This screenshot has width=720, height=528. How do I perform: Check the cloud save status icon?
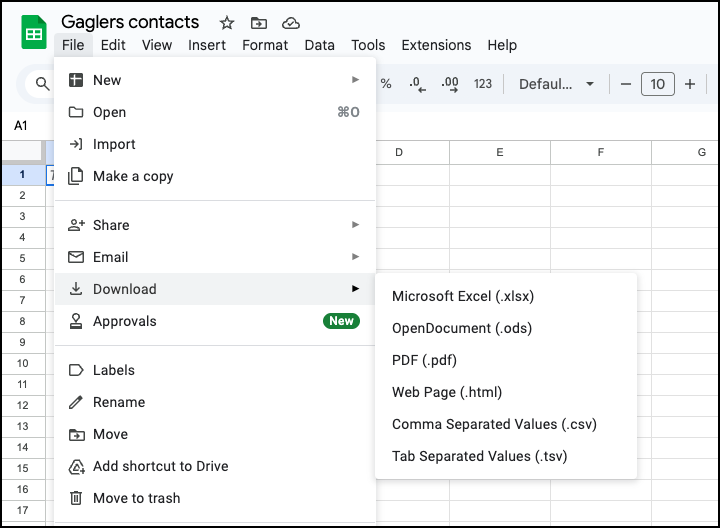point(291,22)
